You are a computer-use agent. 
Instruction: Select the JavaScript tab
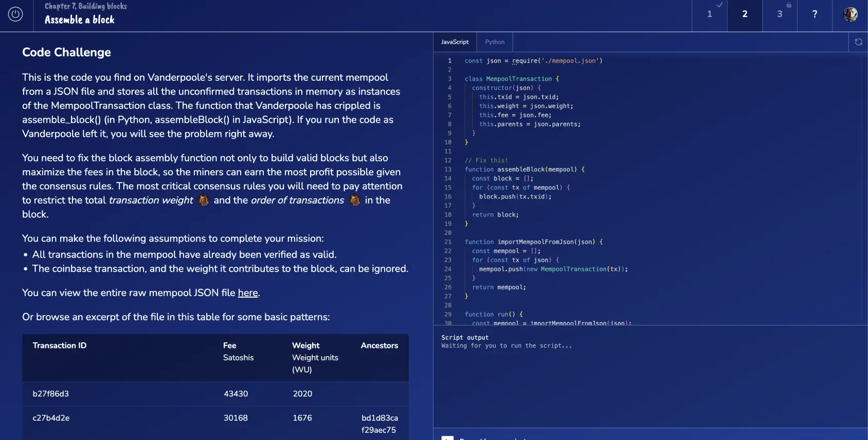pos(455,42)
